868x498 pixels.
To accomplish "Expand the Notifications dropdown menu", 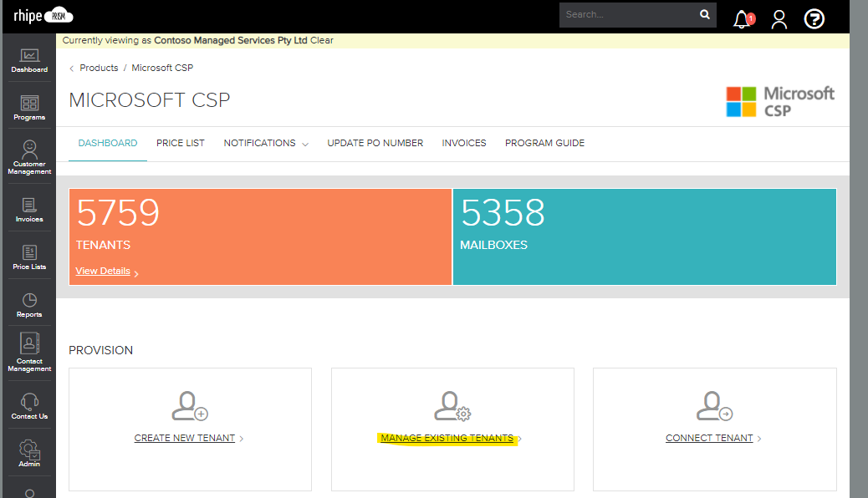I will click(x=266, y=144).
